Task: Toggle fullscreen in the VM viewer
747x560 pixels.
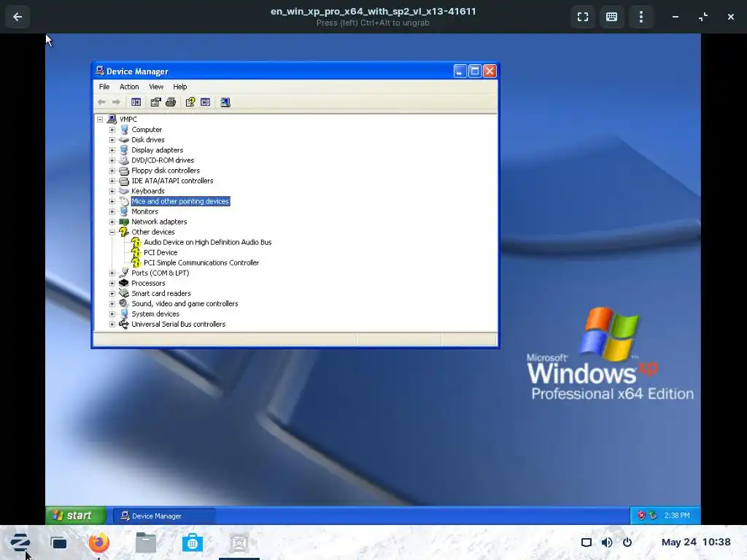Action: tap(583, 17)
